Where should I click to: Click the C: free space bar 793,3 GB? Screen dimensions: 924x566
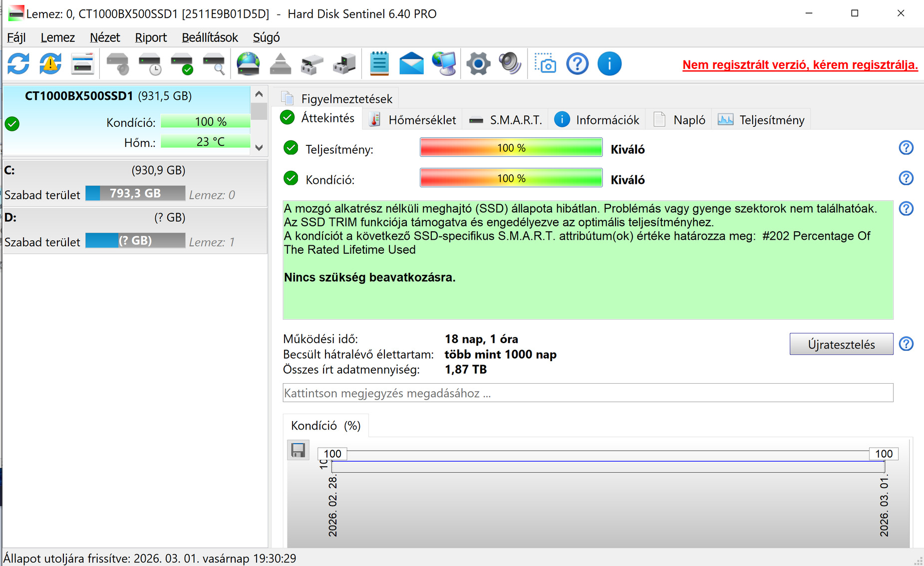pyautogui.click(x=135, y=193)
